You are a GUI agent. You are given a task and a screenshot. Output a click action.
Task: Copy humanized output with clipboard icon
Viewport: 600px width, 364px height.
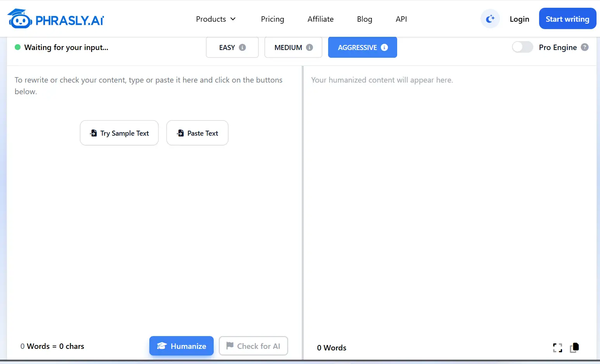click(x=574, y=347)
